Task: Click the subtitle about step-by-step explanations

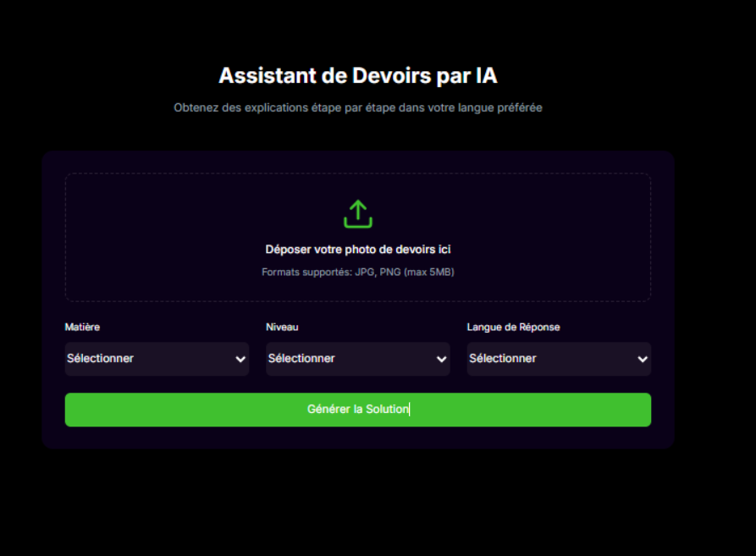Action: click(x=358, y=108)
